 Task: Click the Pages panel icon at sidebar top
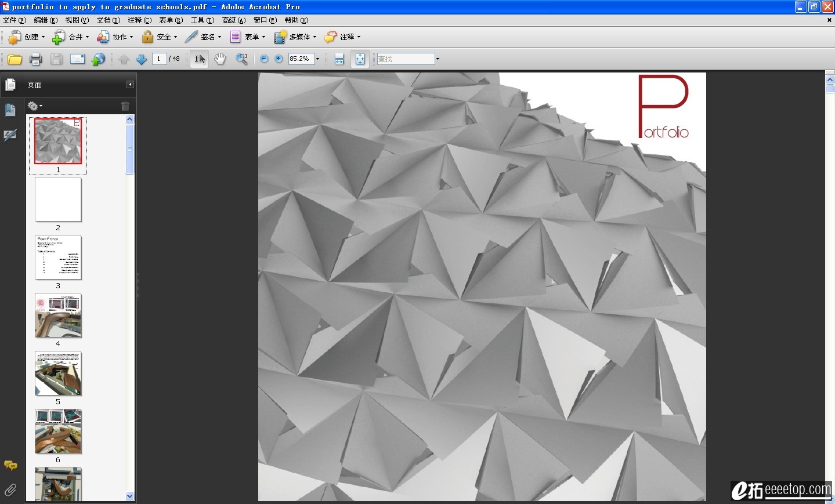[x=10, y=85]
